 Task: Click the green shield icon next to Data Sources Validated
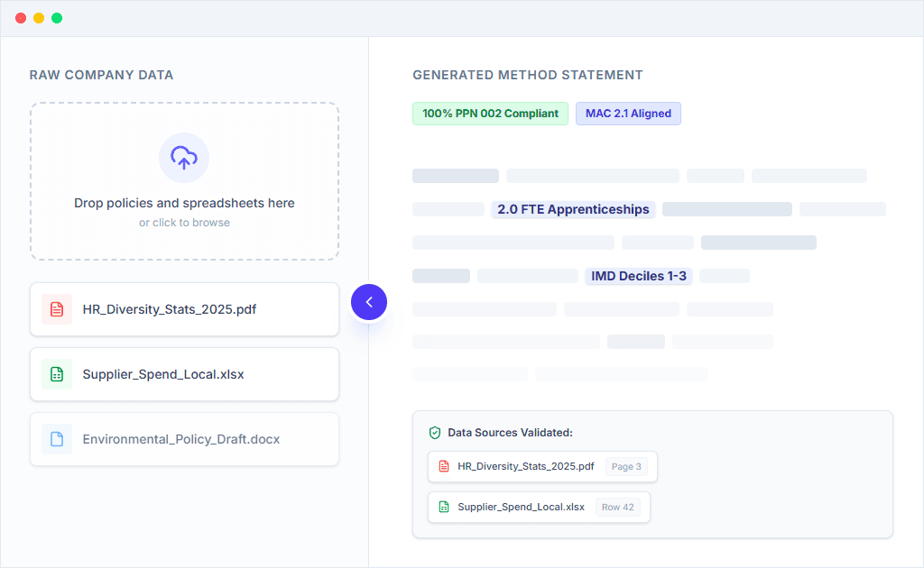coord(436,432)
